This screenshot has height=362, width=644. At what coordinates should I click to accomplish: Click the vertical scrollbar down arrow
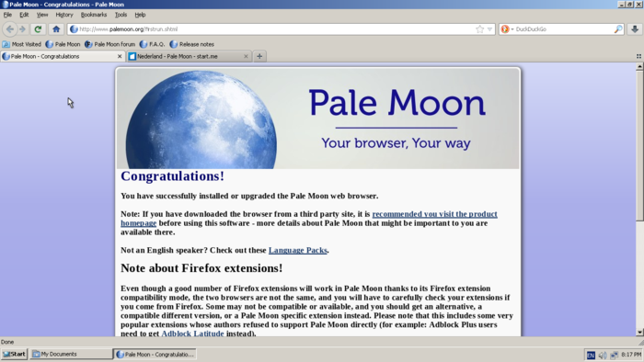coord(639,333)
